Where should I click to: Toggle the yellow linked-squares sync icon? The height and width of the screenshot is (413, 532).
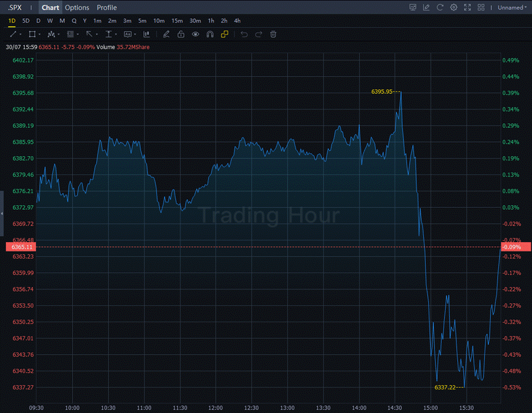pos(225,34)
